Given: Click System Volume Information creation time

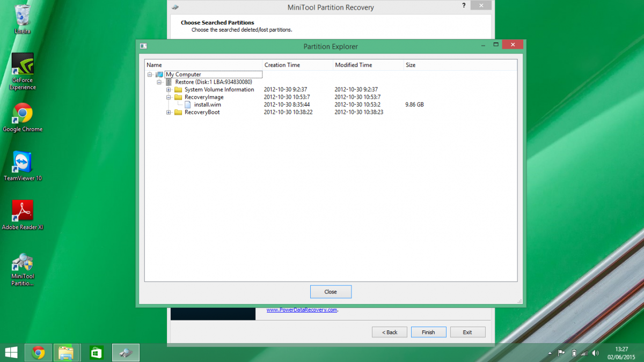Looking at the screenshot, I should coord(286,90).
